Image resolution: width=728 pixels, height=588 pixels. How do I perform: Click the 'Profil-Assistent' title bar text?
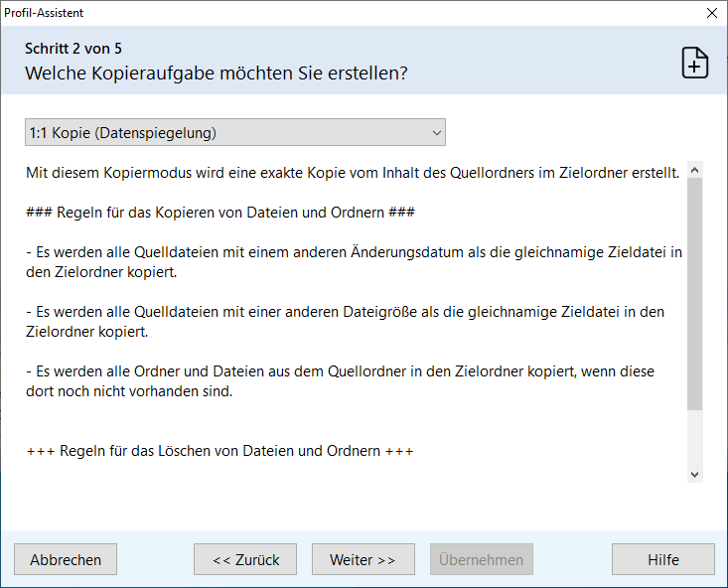click(x=45, y=13)
